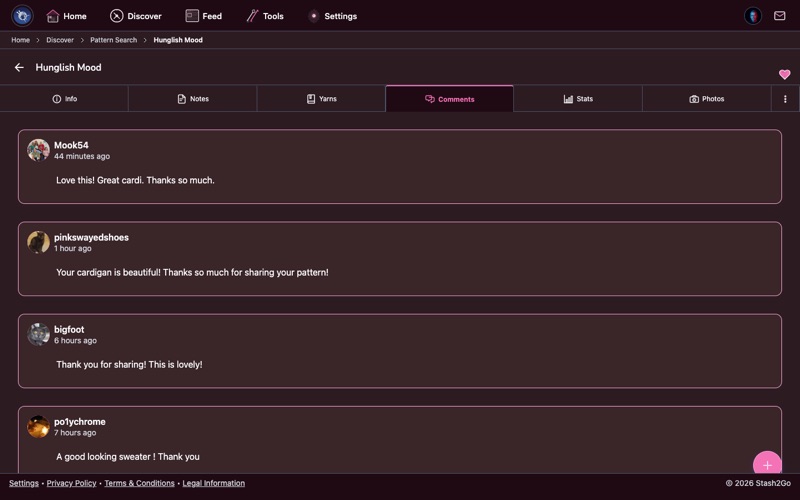The image size is (800, 500).
Task: Click the pinkswayedshoes username
Action: (x=91, y=237)
